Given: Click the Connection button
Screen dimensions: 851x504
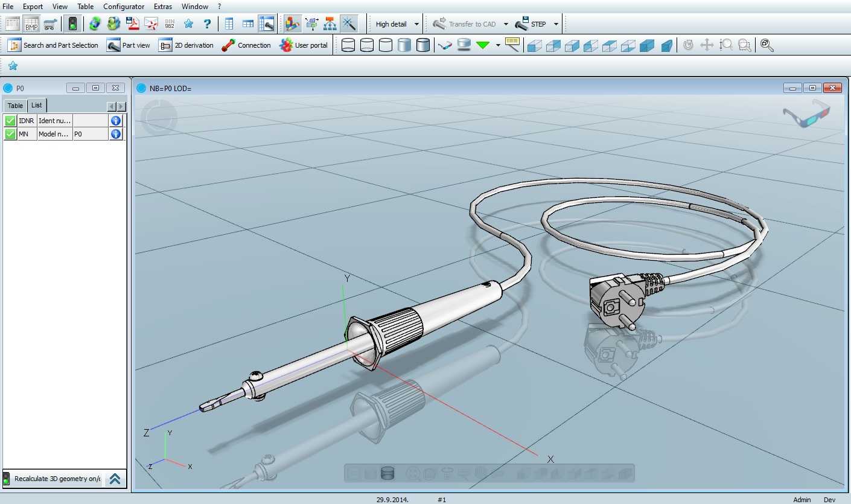Looking at the screenshot, I should point(246,45).
